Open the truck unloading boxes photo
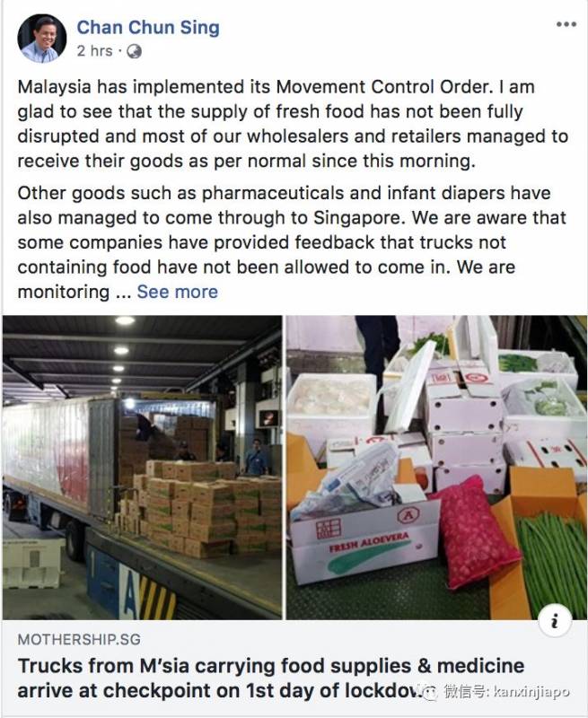588x718 pixels. (142, 467)
